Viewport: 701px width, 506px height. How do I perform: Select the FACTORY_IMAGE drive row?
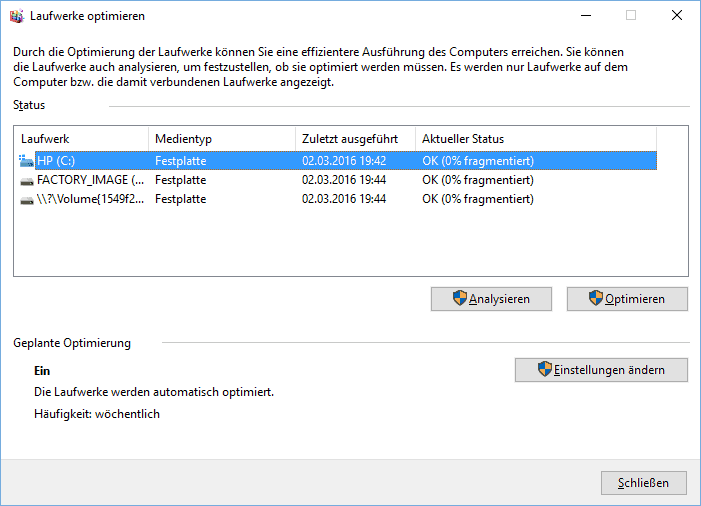[x=338, y=180]
